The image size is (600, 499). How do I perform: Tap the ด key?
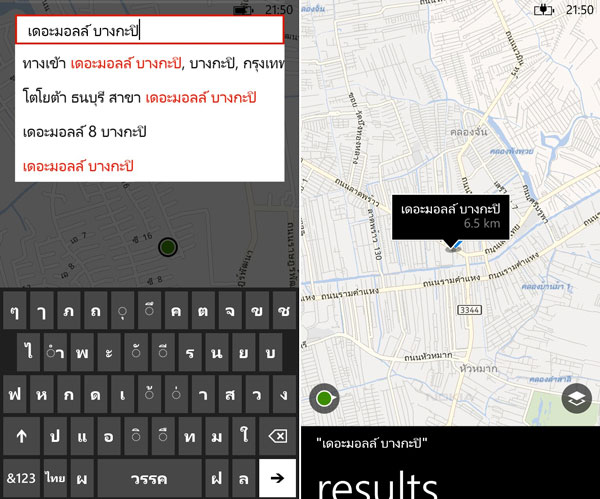pyautogui.click(x=96, y=394)
